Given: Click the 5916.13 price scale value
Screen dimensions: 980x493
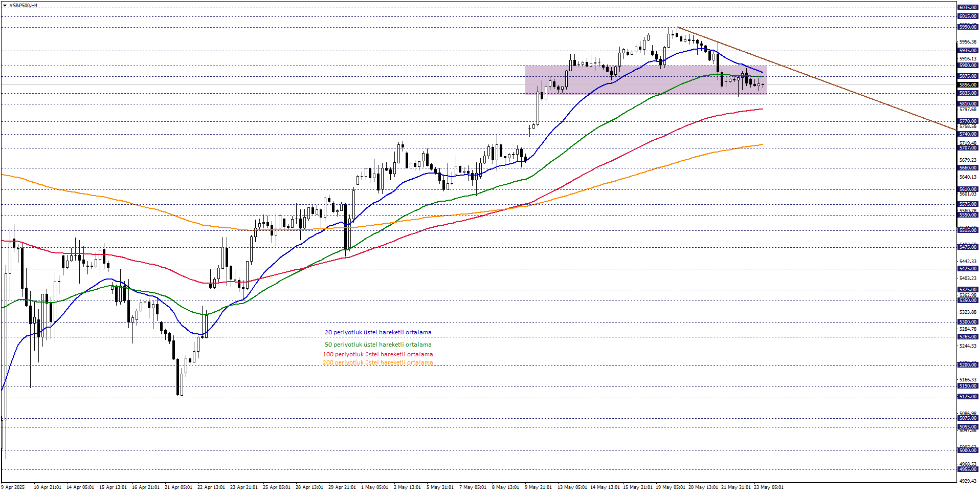Looking at the screenshot, I should coord(968,59).
